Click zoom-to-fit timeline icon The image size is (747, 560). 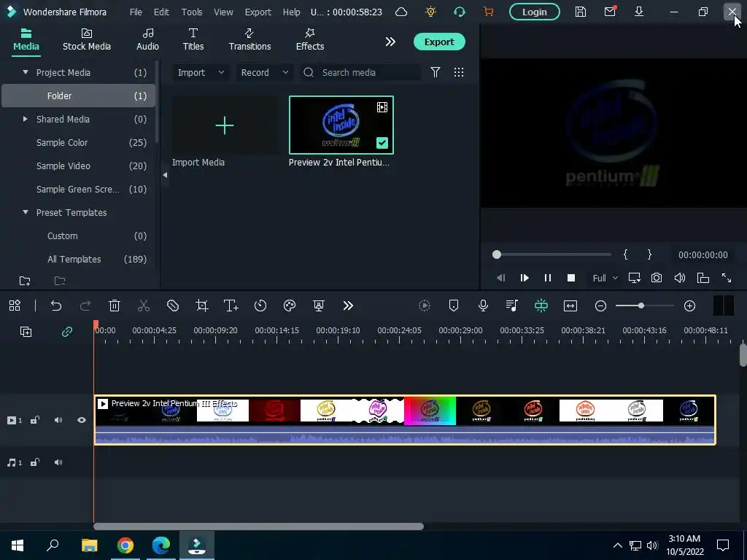tap(570, 306)
